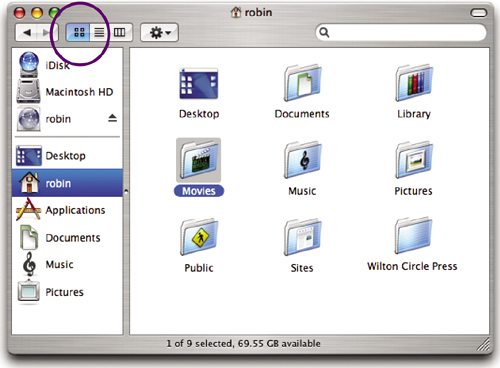Click the magnifying glass in search field
Viewport: 500px width, 368px height.
click(x=324, y=32)
